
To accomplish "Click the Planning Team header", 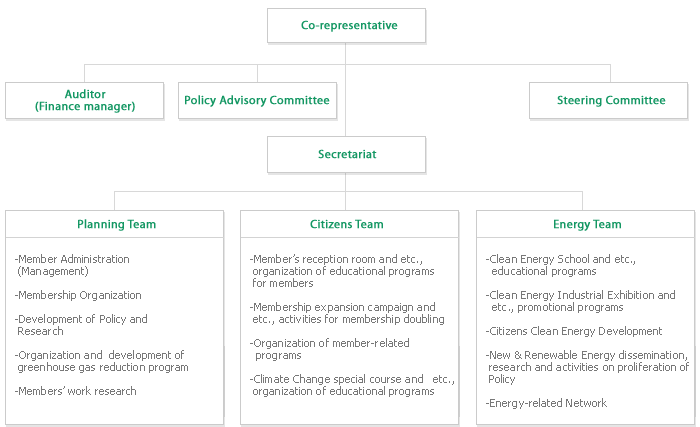I will point(115,224).
